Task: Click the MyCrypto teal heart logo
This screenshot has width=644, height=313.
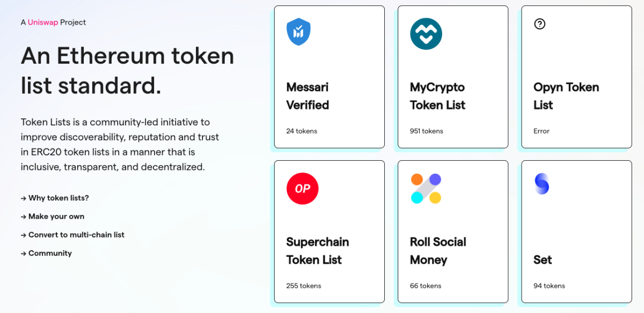Action: coord(426,34)
